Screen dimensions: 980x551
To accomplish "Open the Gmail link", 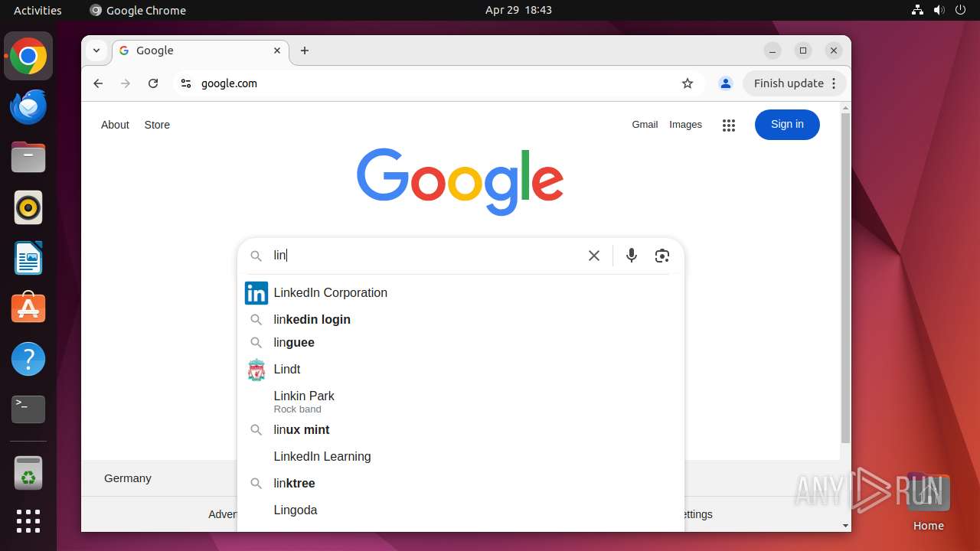I will click(x=645, y=125).
